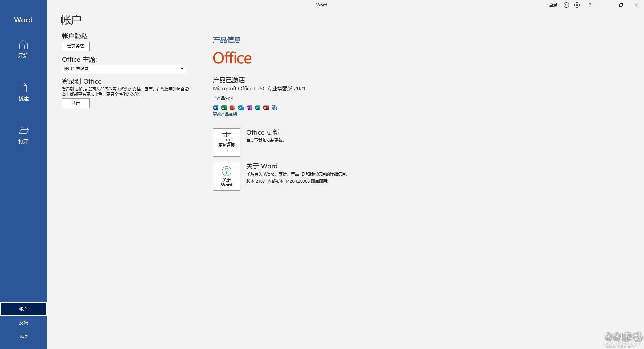The width and height of the screenshot is (644, 349).
Task: Open the help (?) menu in titlebar
Action: (590, 5)
